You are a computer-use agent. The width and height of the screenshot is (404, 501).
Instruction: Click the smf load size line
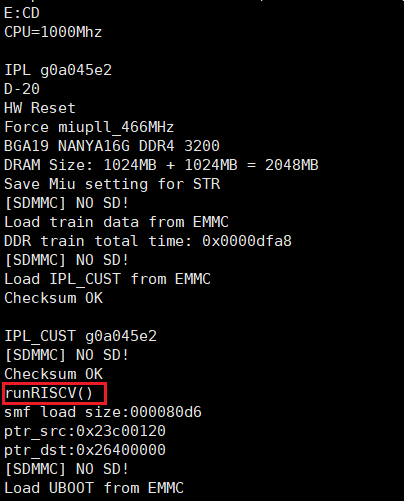[103, 412]
